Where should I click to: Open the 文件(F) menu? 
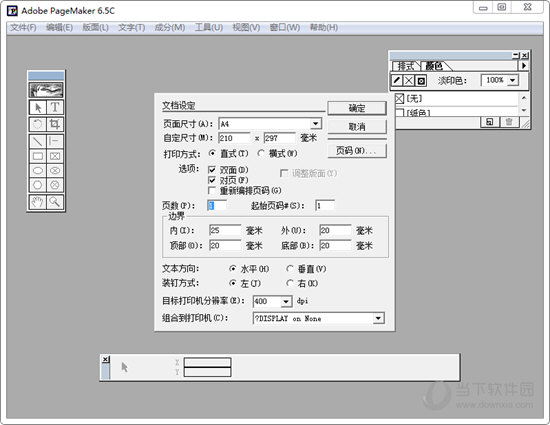[23, 28]
